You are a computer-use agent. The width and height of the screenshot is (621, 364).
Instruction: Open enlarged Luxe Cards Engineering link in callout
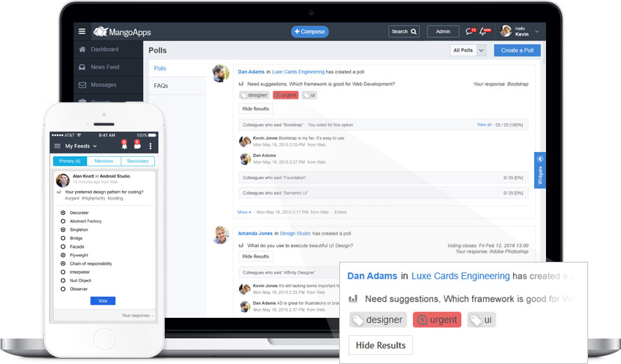tap(460, 276)
